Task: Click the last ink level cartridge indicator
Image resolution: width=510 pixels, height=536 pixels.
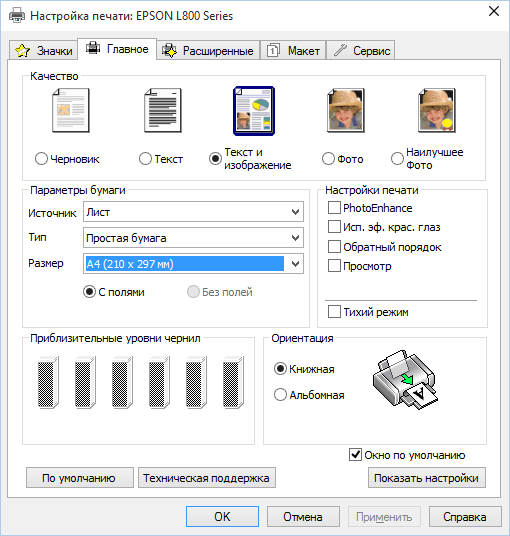Action: (233, 382)
